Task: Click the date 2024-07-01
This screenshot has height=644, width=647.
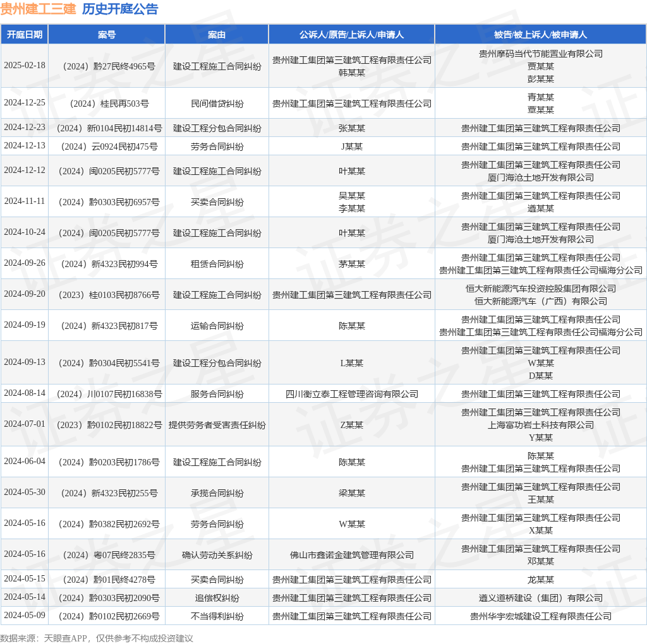Action: [x=25, y=424]
